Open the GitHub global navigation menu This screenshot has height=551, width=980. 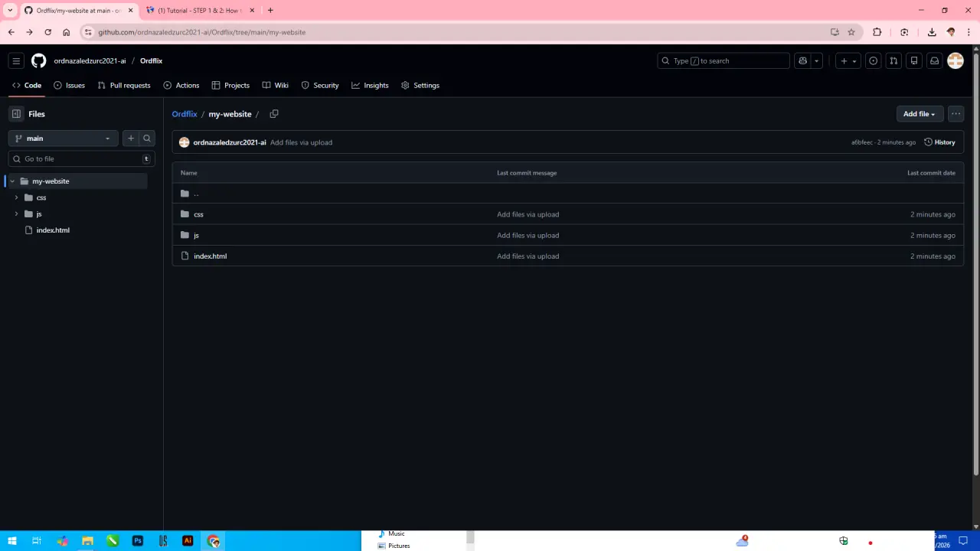tap(16, 61)
